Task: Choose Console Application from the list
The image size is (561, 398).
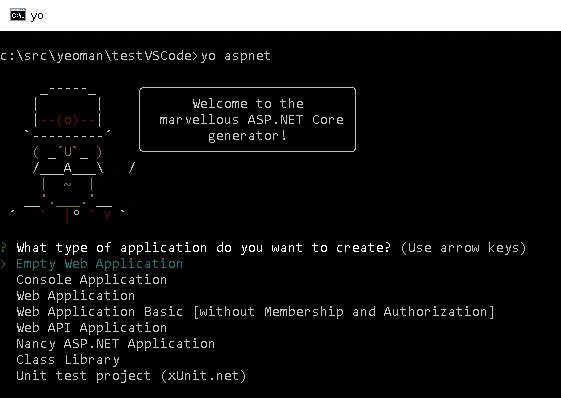Action: (x=92, y=280)
